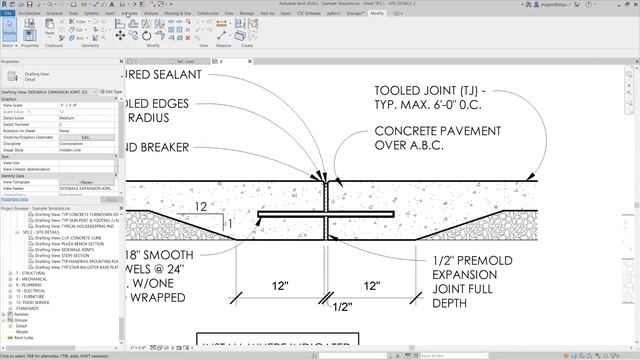Click Edit for Visibility/Graphics Overrides
Viewport: 640px width, 360px height.
[86, 137]
